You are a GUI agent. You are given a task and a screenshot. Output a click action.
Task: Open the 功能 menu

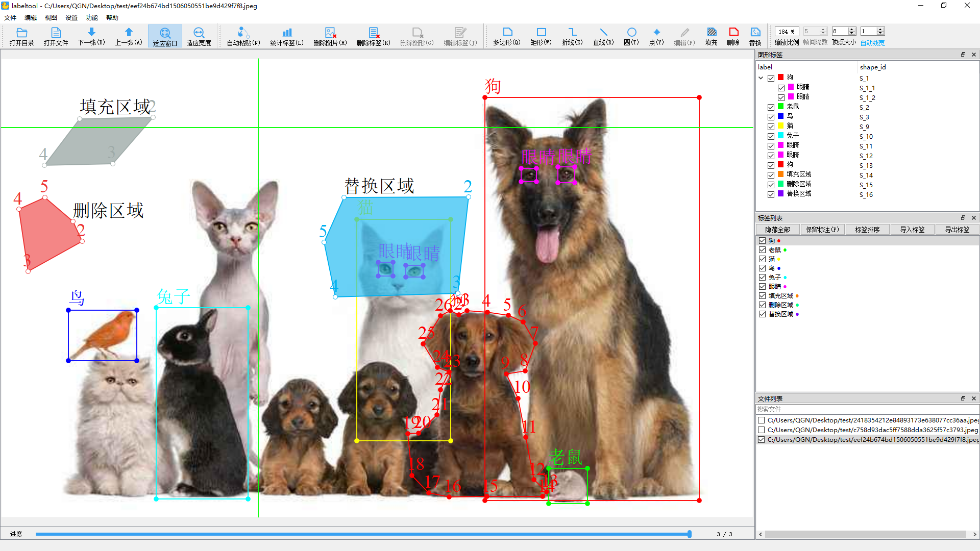(92, 17)
